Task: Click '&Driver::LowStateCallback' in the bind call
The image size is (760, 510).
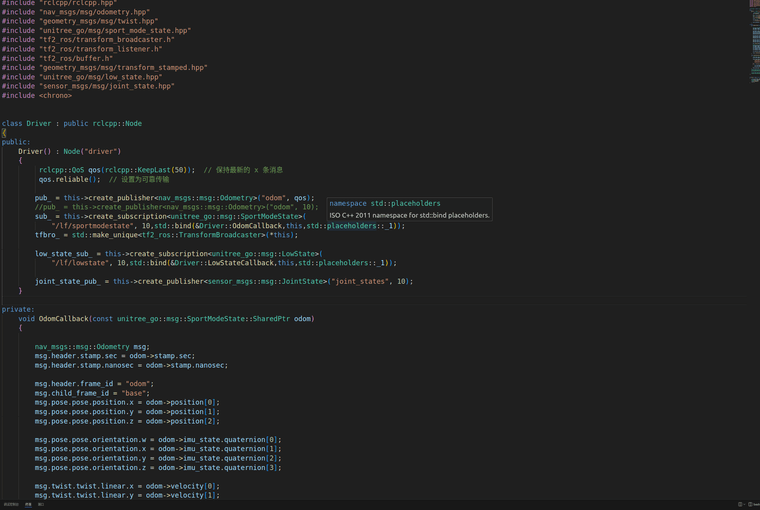Action: click(x=222, y=263)
